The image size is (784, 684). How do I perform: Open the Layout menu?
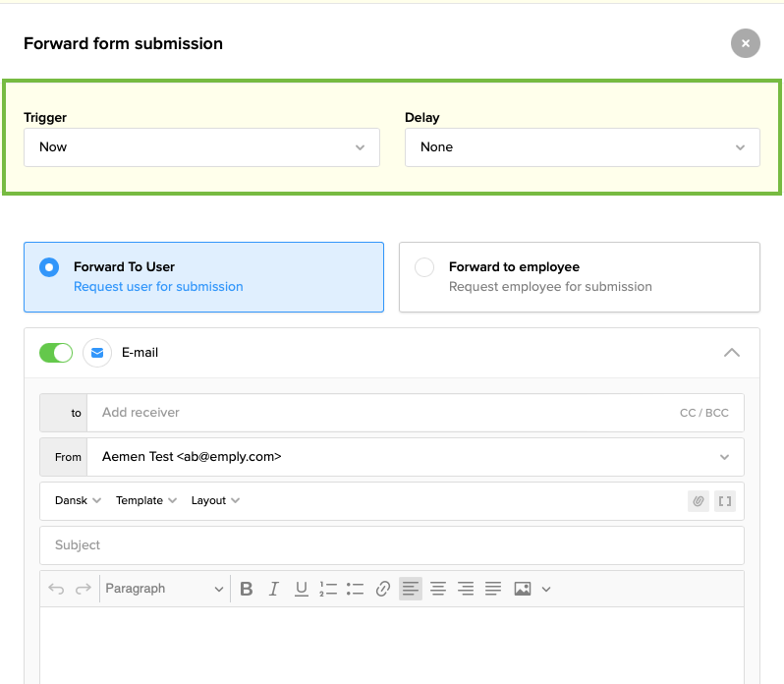point(215,500)
